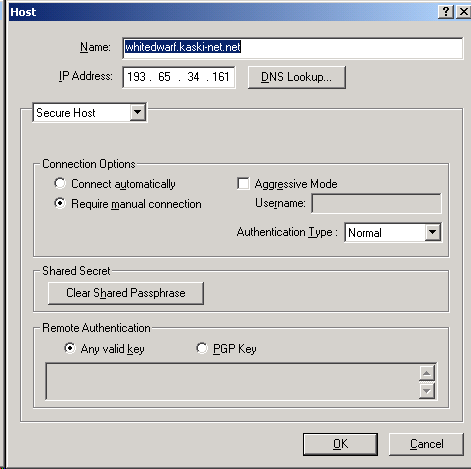471x469 pixels.
Task: Dismiss dialog with Cancel button
Action: coord(426,444)
